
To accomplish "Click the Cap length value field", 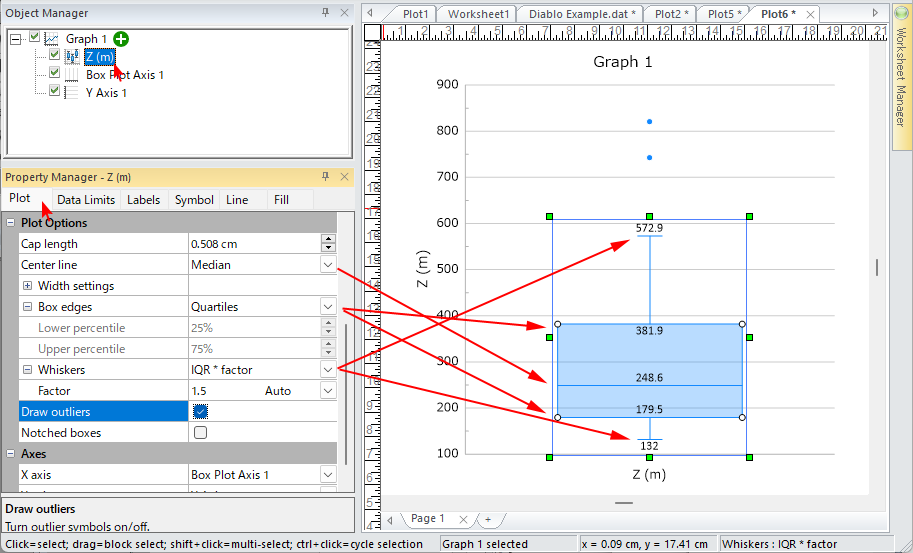I will click(x=253, y=244).
